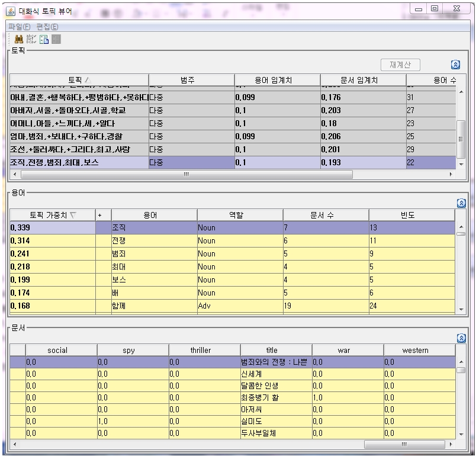This screenshot has width=476, height=456.
Task: Select topic row 조직,전쟁,범죄,최대,보스
Action: click(x=233, y=162)
